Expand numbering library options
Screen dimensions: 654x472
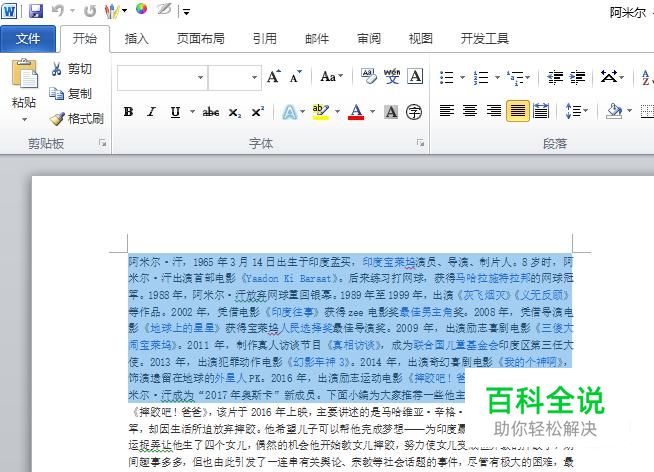[x=497, y=77]
